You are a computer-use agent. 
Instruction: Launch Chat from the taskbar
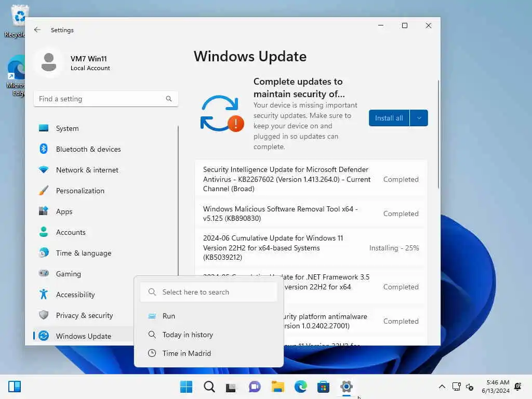tap(255, 387)
